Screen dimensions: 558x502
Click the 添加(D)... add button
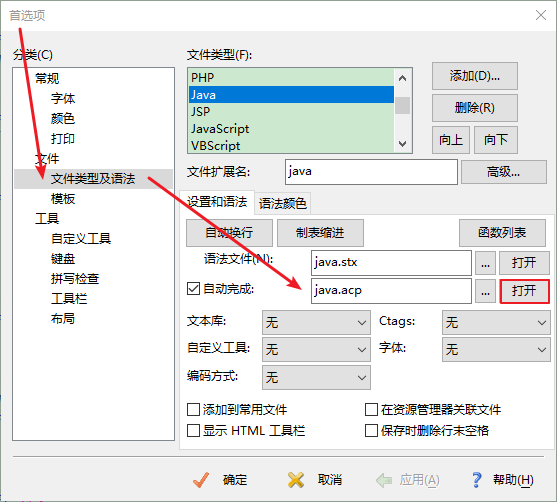click(x=475, y=76)
